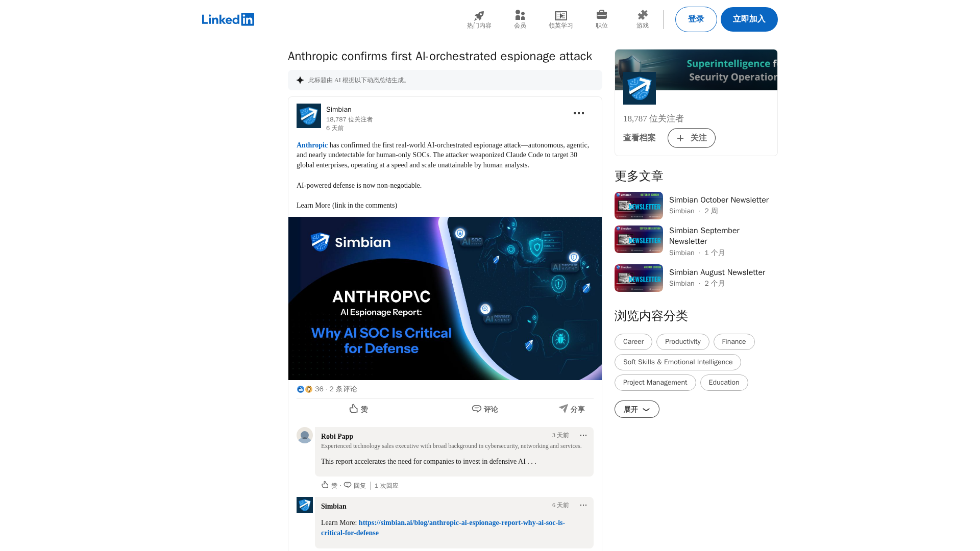Viewport: 980px width, 551px height.
Task: Toggle 关注 to follow Simbian
Action: point(691,138)
